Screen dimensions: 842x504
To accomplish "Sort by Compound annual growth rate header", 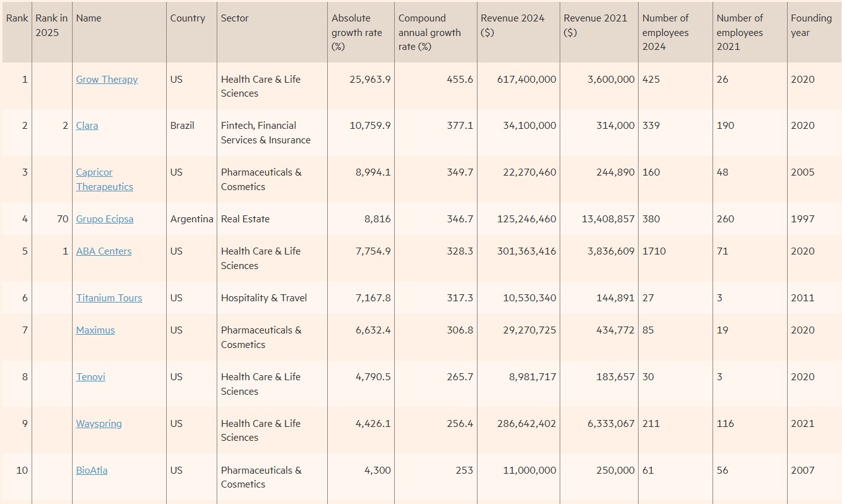I will click(430, 32).
